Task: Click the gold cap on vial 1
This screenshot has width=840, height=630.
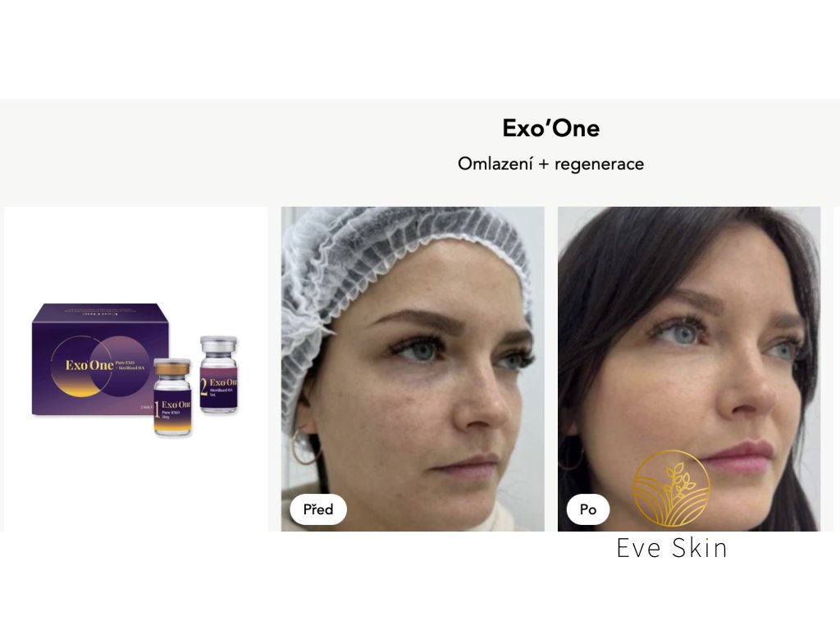Action: [x=172, y=367]
